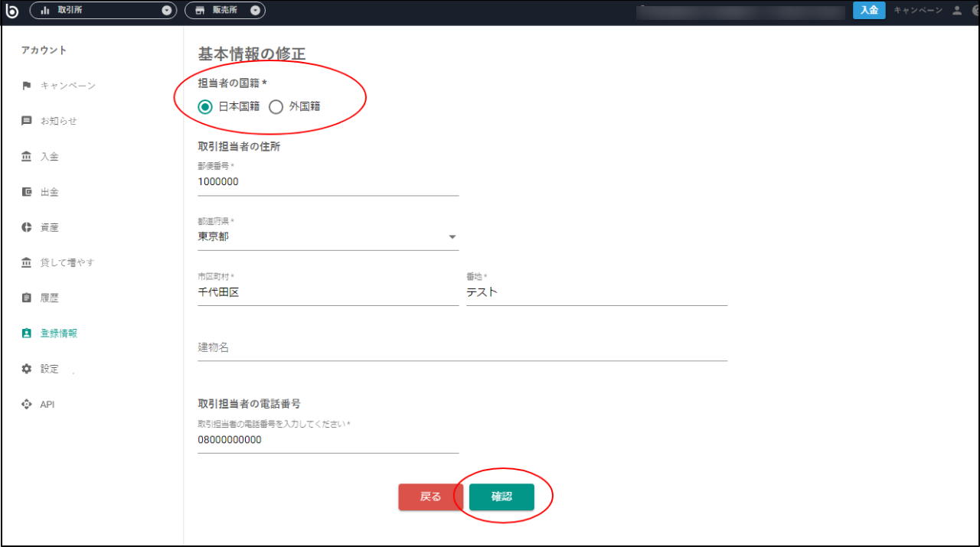Click the 出金 wallet icon
This screenshot has width=980, height=547.
[x=27, y=192]
